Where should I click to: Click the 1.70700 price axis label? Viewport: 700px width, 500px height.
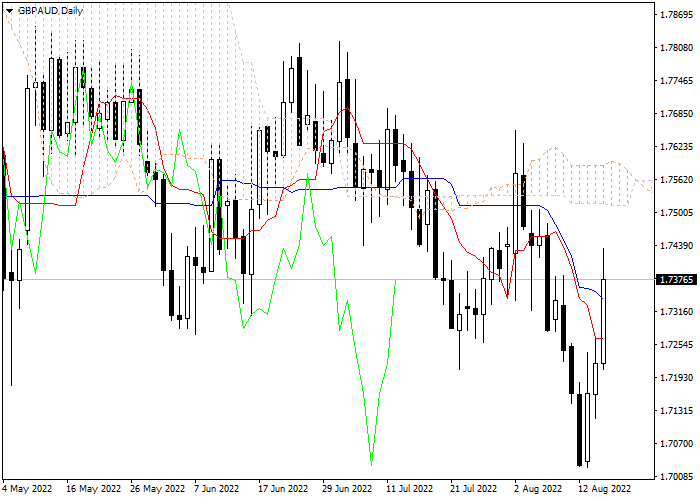[676, 444]
